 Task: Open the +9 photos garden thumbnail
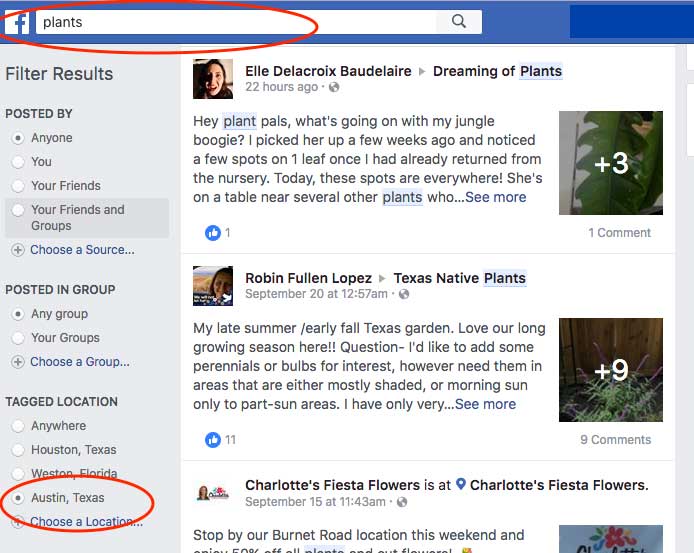[611, 370]
